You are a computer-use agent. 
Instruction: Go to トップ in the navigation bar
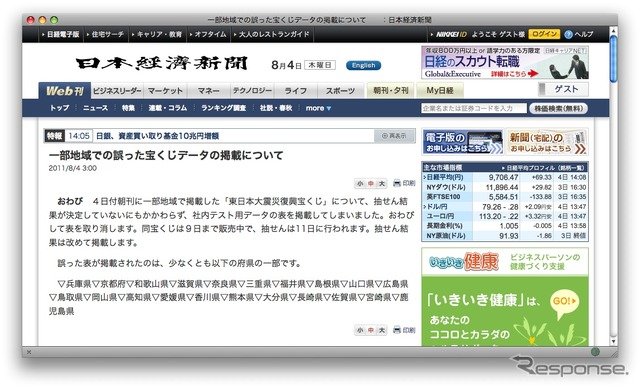click(x=59, y=108)
